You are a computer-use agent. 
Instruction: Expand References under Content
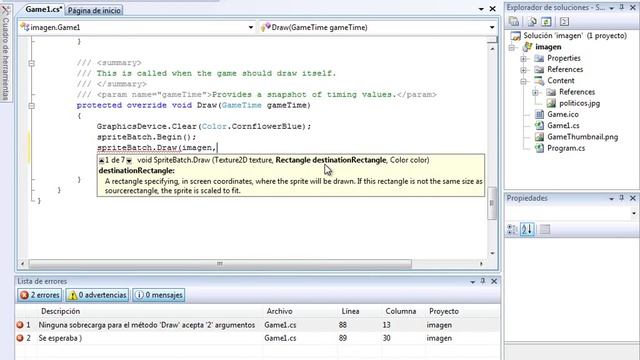[536, 92]
